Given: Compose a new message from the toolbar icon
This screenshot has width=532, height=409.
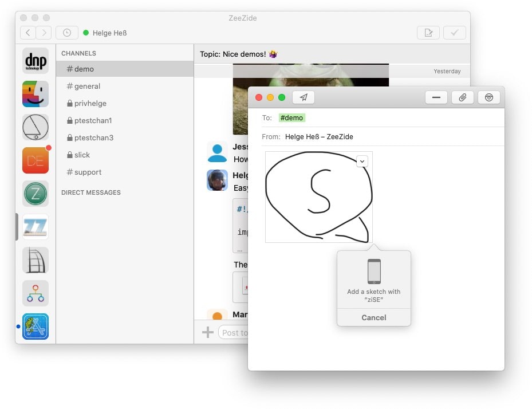Looking at the screenshot, I should [428, 33].
